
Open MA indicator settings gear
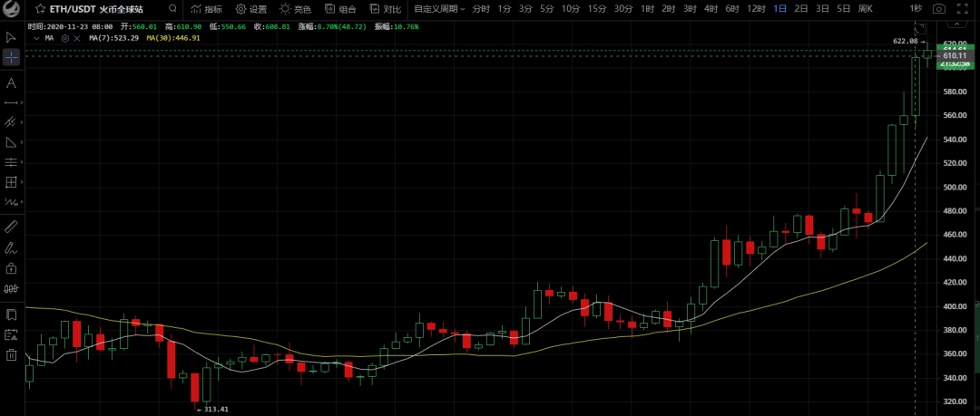point(65,38)
